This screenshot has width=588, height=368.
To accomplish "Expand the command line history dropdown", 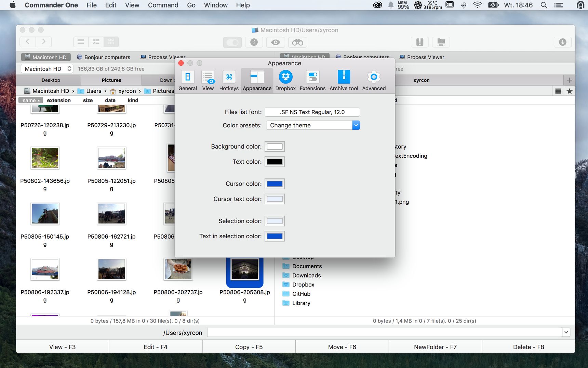I will click(x=566, y=332).
